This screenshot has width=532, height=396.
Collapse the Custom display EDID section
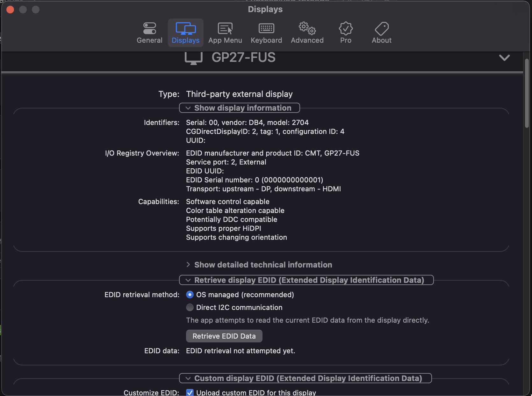click(188, 378)
